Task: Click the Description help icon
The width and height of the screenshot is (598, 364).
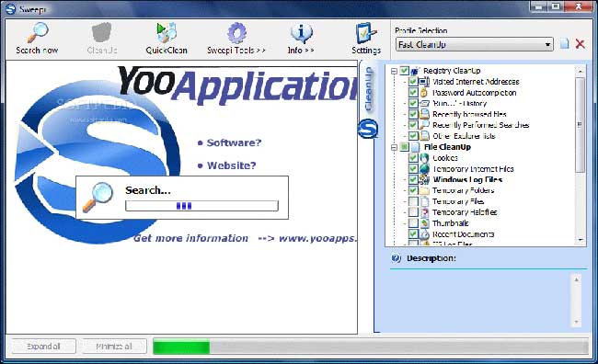Action: [396, 258]
